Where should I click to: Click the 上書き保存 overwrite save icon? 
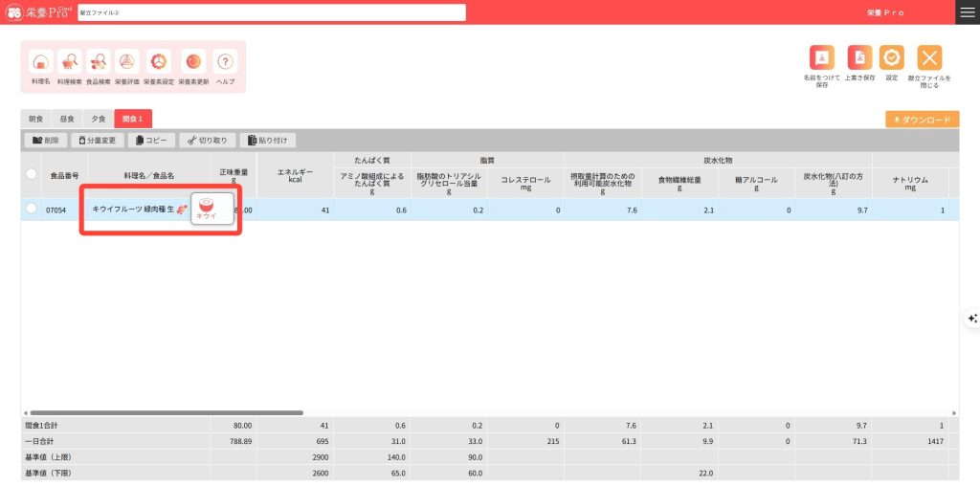pos(860,57)
